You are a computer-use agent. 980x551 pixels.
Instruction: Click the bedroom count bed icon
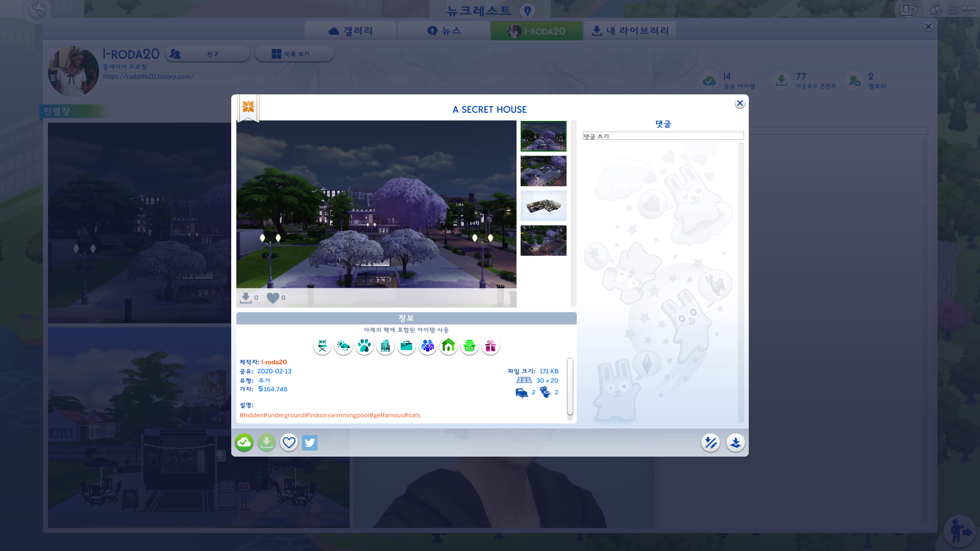pyautogui.click(x=522, y=393)
